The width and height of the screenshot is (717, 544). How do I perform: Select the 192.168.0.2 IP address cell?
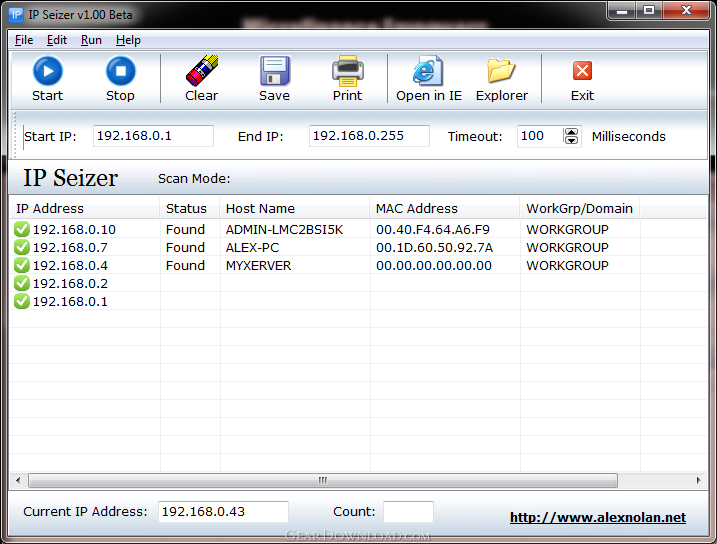coord(70,283)
